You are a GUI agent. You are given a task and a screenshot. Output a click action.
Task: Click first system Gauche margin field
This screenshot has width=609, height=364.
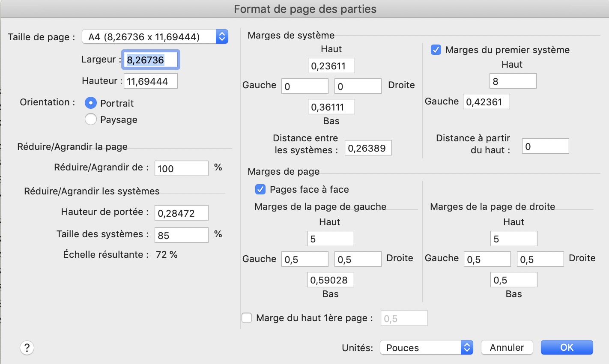[486, 102]
